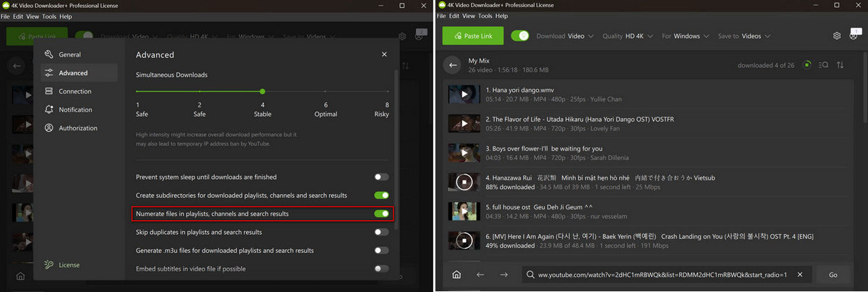Click the sort order arrows icon for My Mix
Image resolution: width=868 pixels, height=292 pixels.
point(841,65)
